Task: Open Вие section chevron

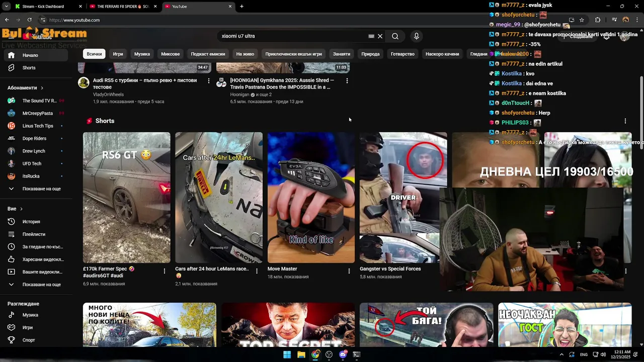Action: [21, 209]
